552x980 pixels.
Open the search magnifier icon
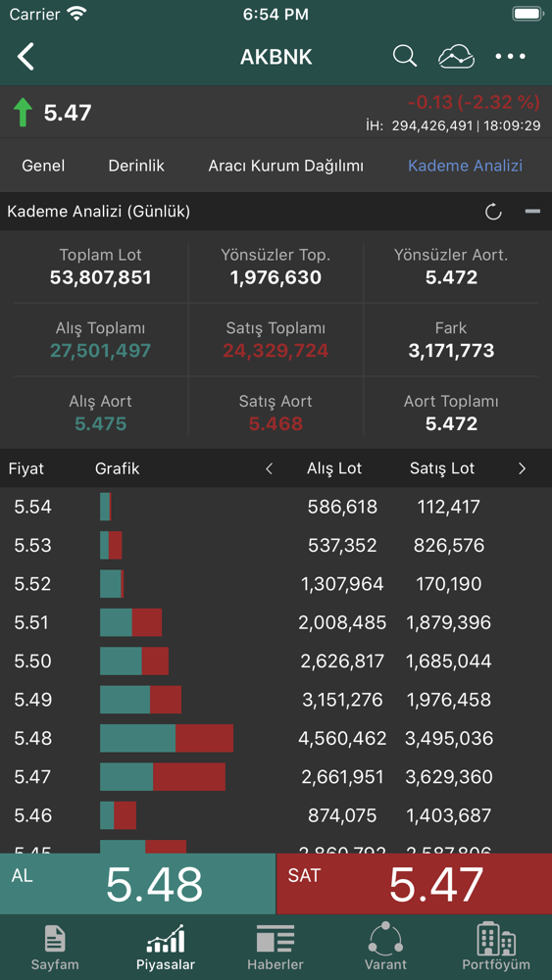pyautogui.click(x=405, y=56)
